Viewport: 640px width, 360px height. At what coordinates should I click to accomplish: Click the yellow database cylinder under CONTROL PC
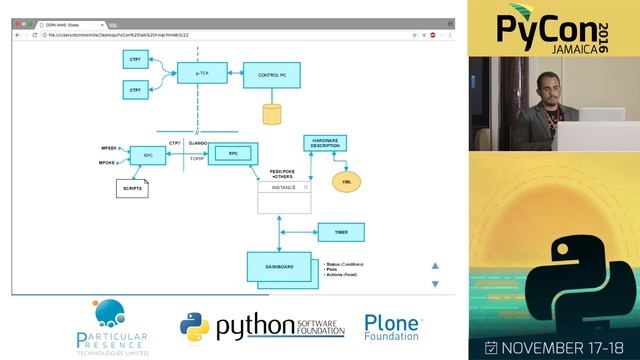coord(272,114)
